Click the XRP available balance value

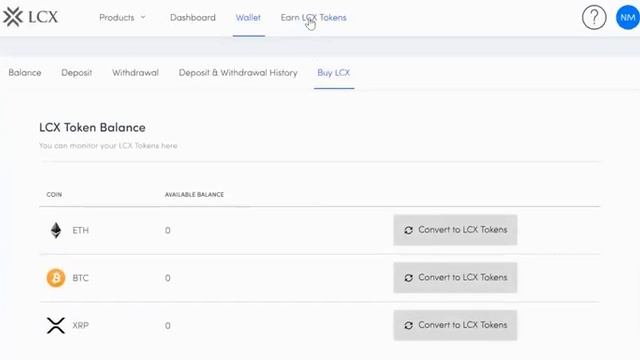click(x=168, y=326)
